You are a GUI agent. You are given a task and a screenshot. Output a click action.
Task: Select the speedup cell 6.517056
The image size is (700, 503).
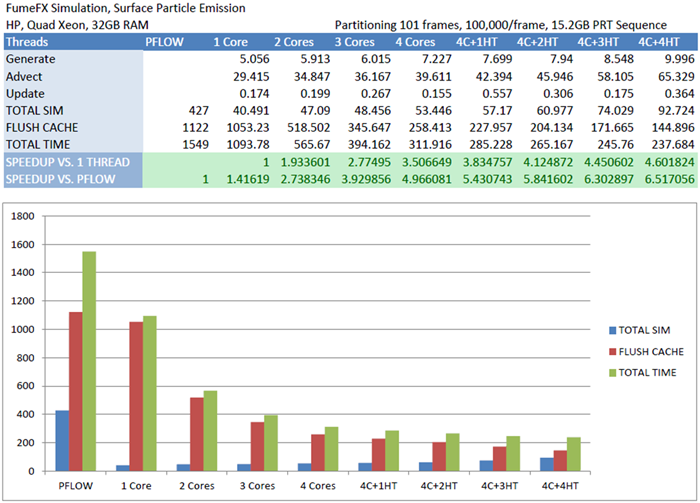pos(670,179)
